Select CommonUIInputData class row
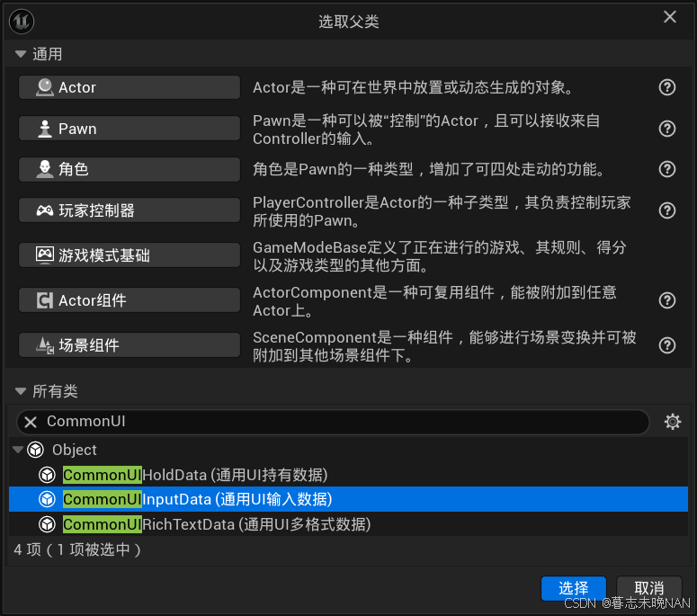 [x=349, y=499]
